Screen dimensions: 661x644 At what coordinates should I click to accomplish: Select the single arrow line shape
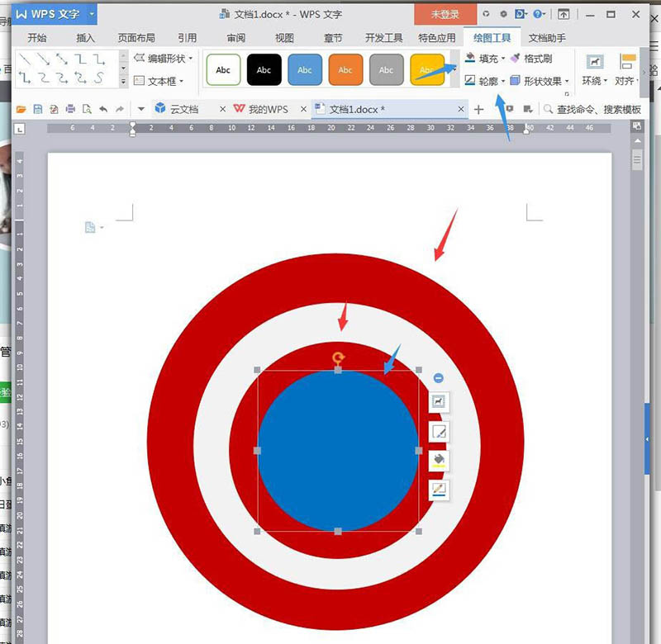click(44, 59)
